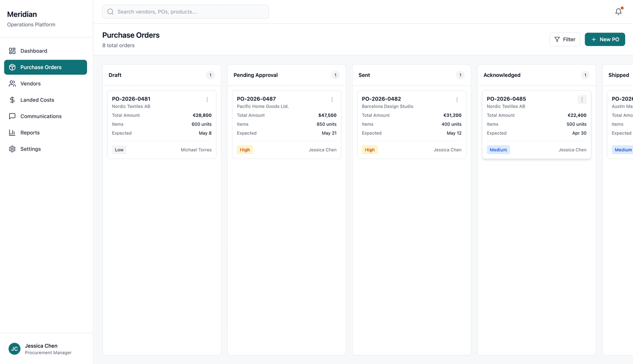Open notifications via the bell icon
633x364 pixels.
[x=618, y=12]
